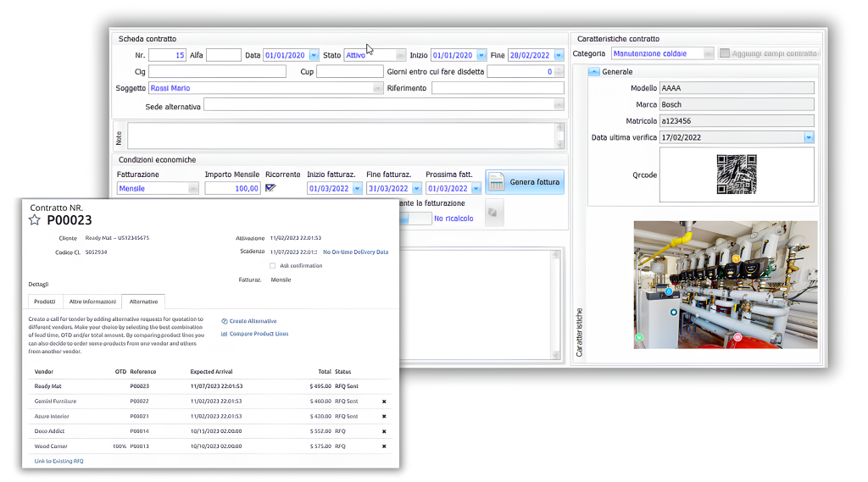Click the Nr. input field

click(x=167, y=55)
